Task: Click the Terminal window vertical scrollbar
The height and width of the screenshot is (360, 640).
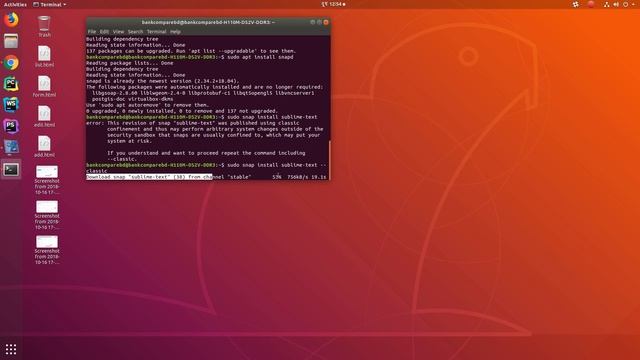Action: tap(329, 160)
